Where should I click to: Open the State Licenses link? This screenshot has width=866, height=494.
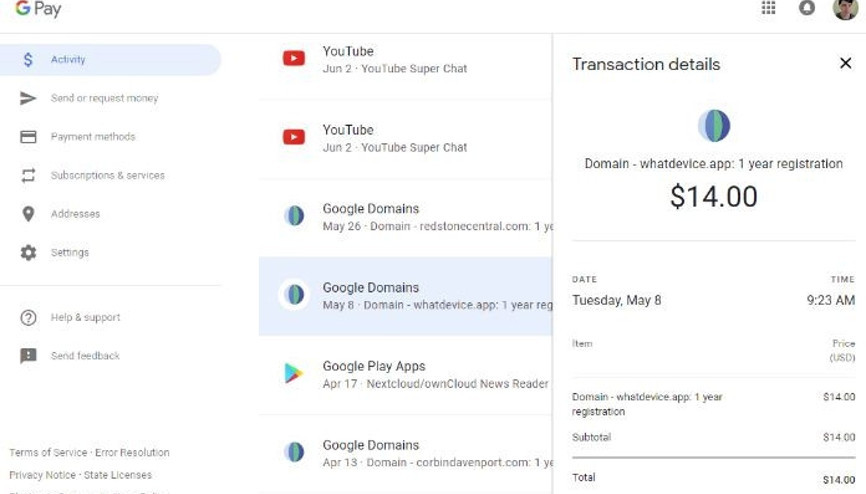[x=118, y=475]
